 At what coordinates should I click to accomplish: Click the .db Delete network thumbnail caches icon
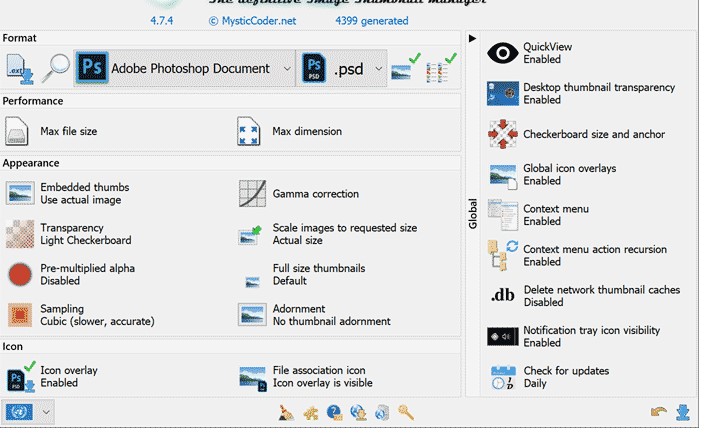[x=502, y=296]
